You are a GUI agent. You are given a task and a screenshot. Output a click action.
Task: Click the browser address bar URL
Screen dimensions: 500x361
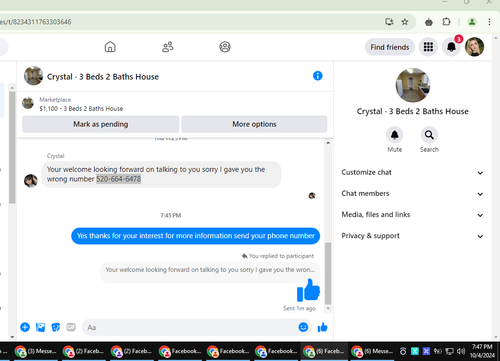[36, 22]
